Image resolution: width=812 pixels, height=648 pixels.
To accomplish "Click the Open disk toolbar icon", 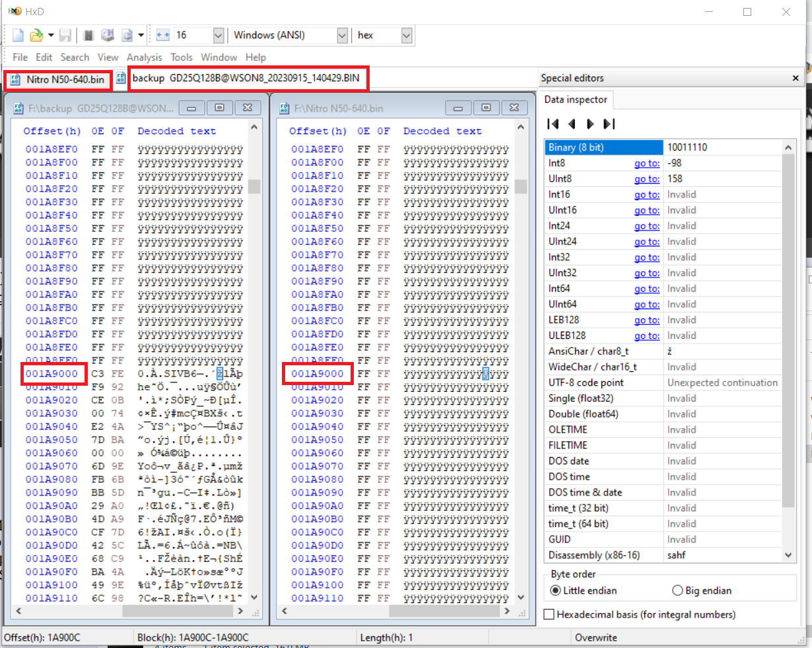I will coord(108,36).
